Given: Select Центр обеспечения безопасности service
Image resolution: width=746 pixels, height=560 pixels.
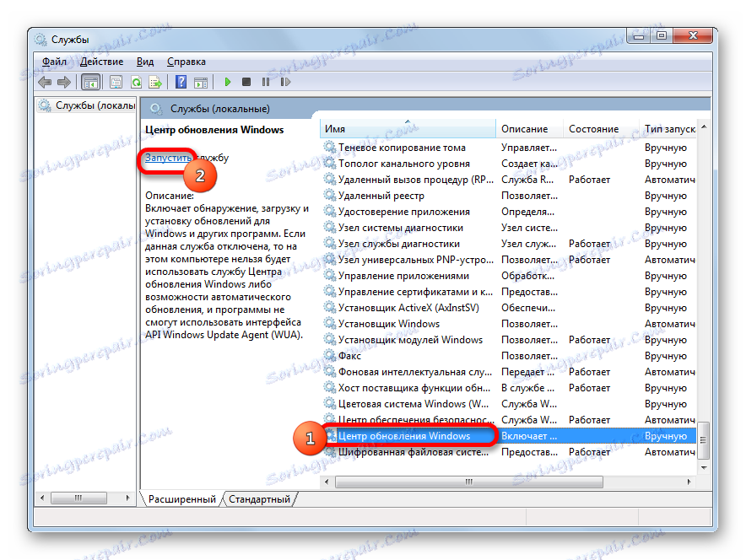Looking at the screenshot, I should point(509,420).
